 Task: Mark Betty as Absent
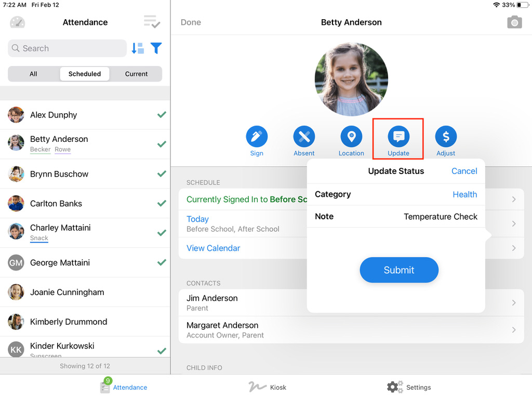(304, 137)
